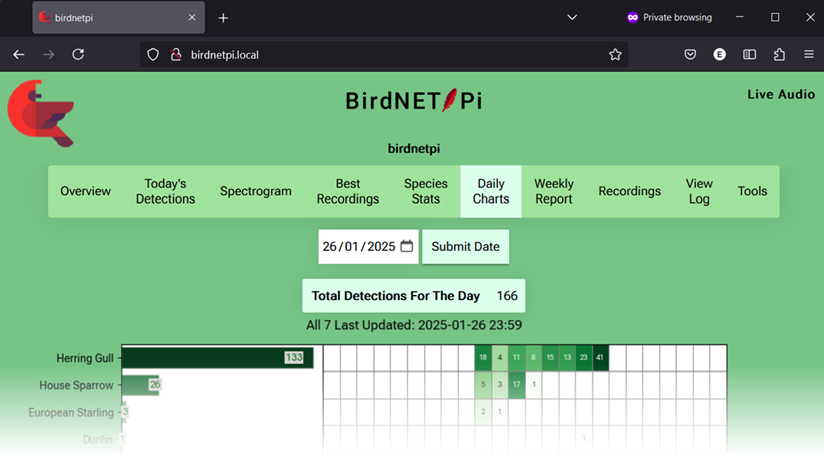The width and height of the screenshot is (824, 456).
Task: Click the Live Audio link
Action: (x=781, y=94)
